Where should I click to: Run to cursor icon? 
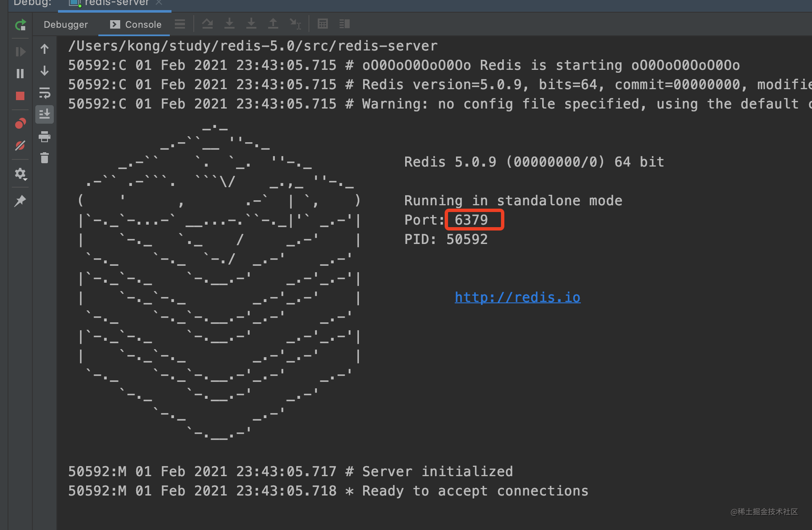pos(295,24)
